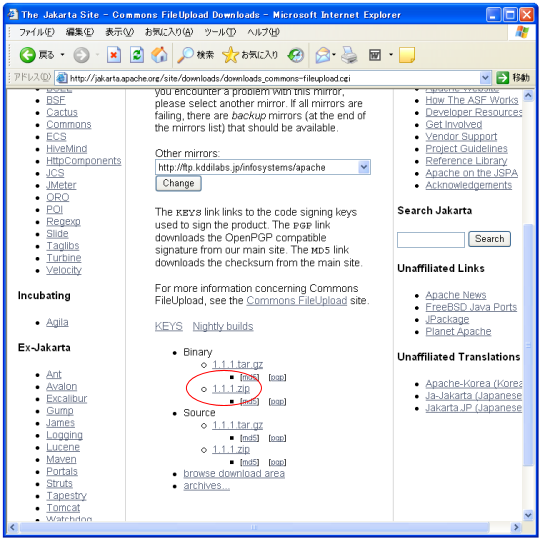The image size is (540, 539).
Task: Print the page with the printer icon
Action: coord(349,55)
